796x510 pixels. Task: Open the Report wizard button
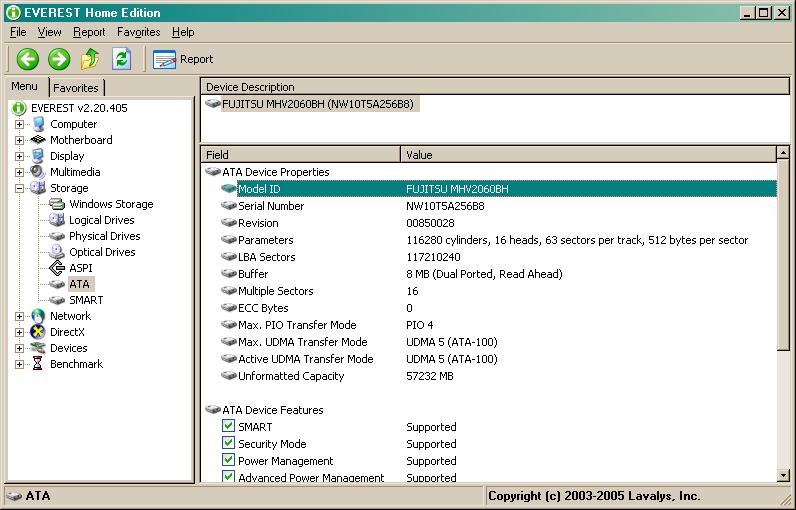pos(183,59)
